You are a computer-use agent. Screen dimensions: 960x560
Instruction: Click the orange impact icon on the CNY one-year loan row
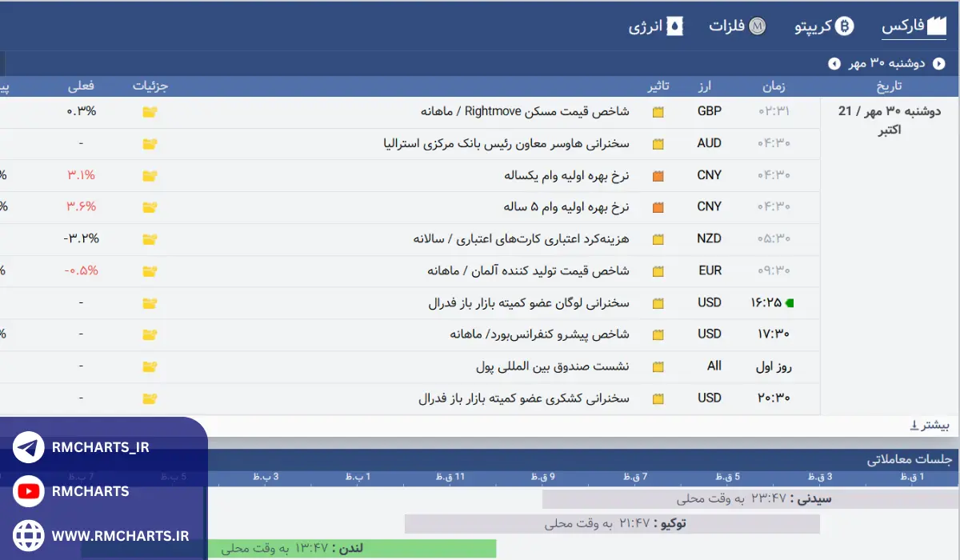pyautogui.click(x=658, y=174)
